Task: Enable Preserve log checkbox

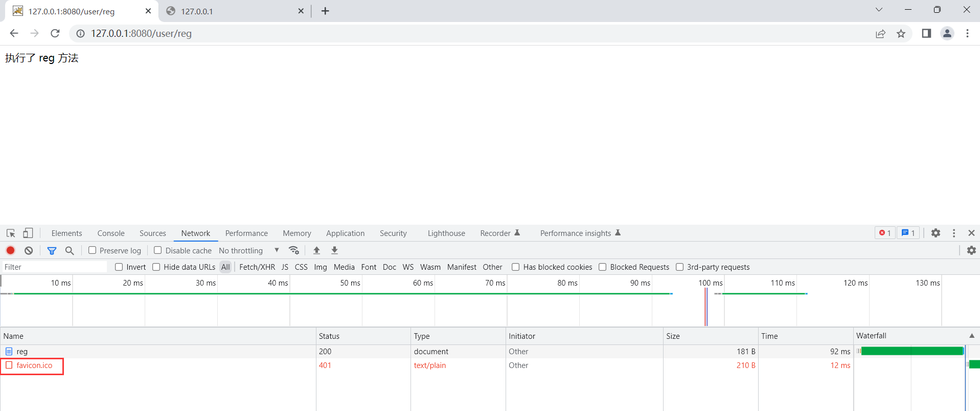Action: (92, 250)
